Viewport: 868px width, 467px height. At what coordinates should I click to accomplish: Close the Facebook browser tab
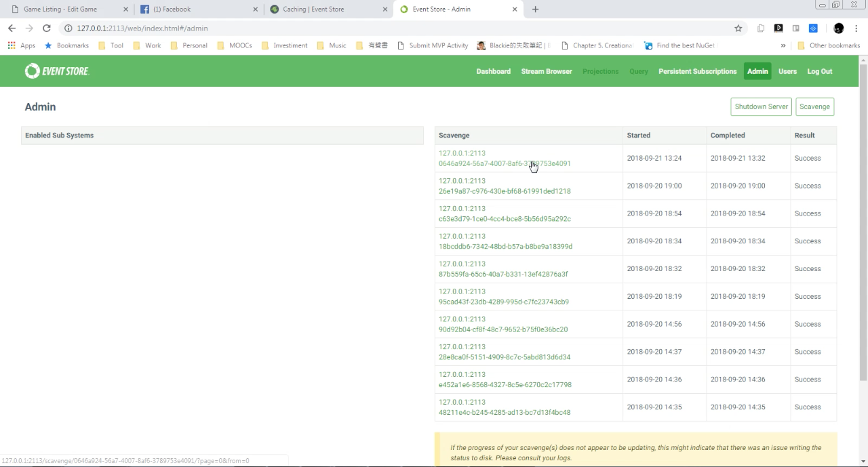pos(255,9)
